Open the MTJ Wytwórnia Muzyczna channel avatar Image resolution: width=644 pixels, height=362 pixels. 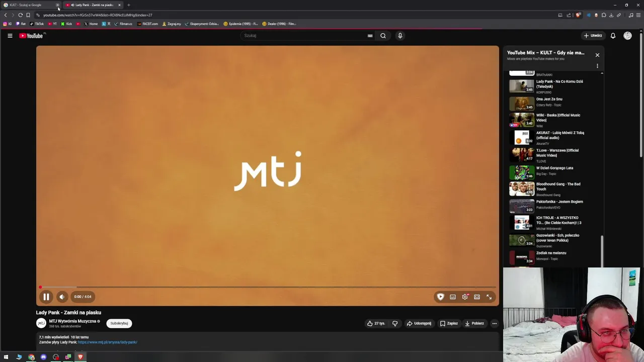tap(41, 323)
